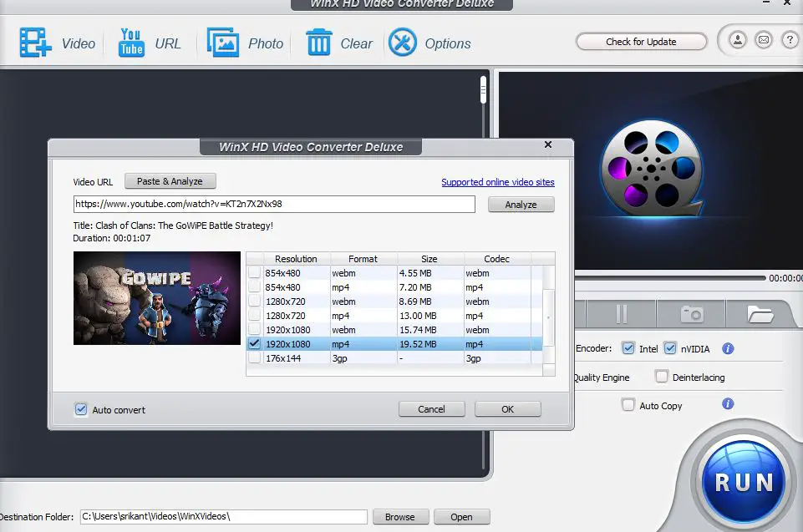This screenshot has height=532, width=803.
Task: Click the Destination Folder path field
Action: click(224, 517)
